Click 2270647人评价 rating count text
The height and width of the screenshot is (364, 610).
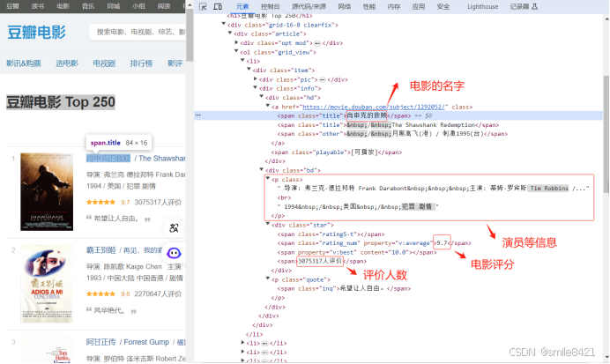coord(158,294)
